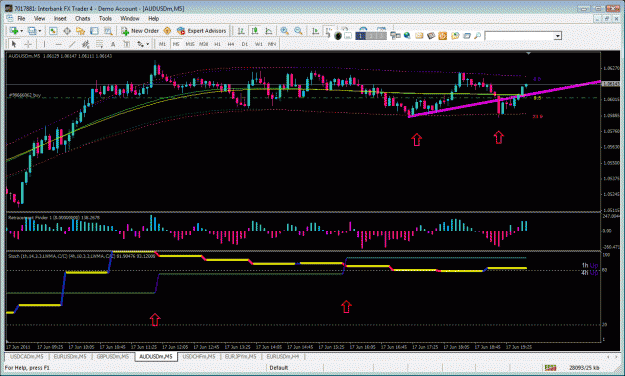
Task: Switch to the USDCHFm,M5 chart tab
Action: point(199,356)
